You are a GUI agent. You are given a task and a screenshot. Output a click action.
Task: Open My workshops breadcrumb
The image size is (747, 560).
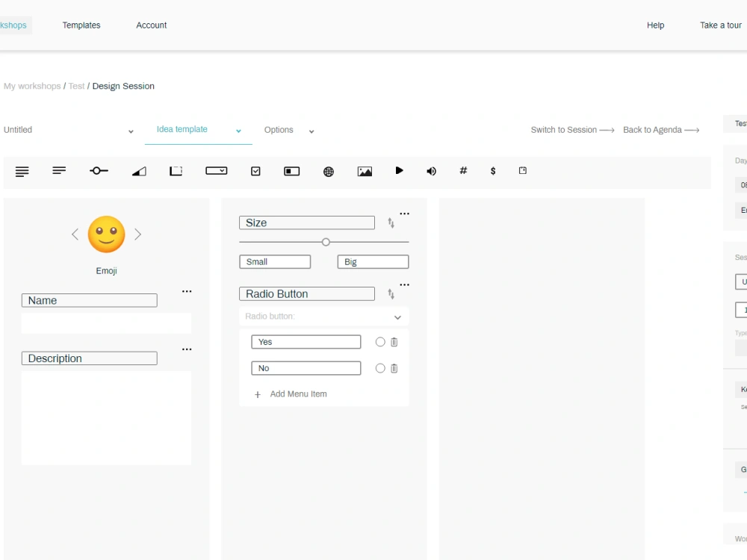tap(32, 86)
